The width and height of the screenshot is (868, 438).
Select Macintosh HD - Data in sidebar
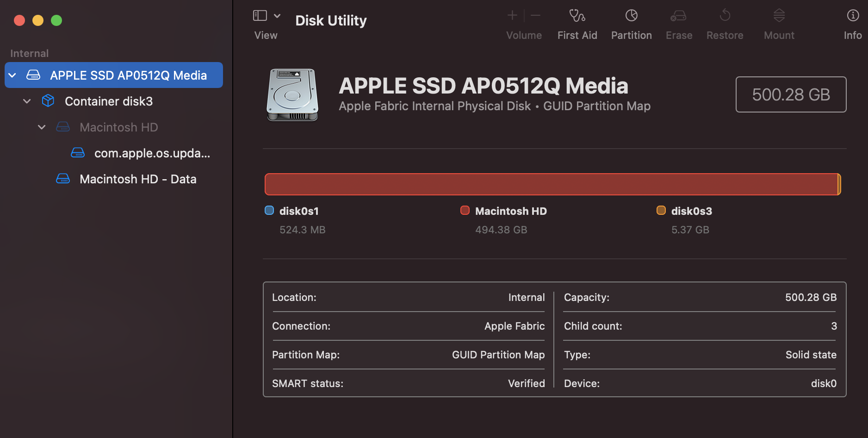(137, 179)
